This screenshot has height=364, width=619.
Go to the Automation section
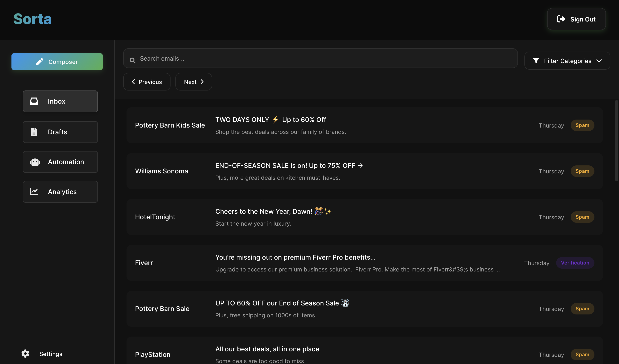coord(60,162)
